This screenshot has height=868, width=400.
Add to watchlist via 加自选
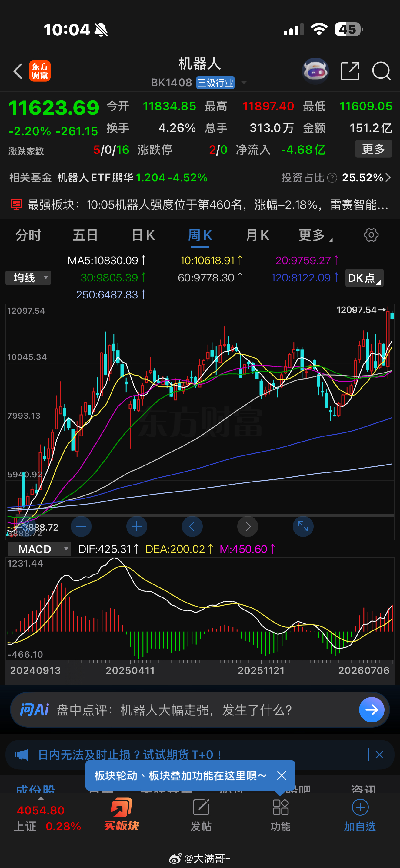(360, 815)
